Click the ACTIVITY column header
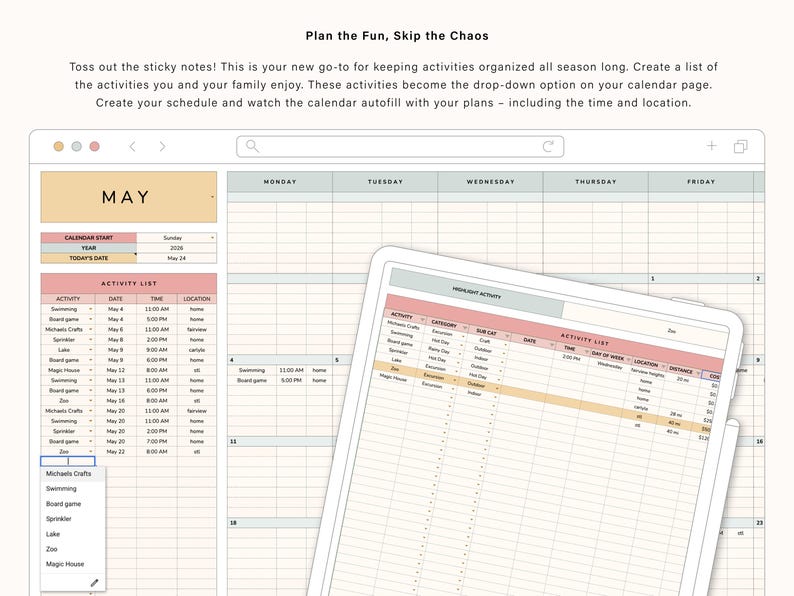Viewport: 794px width, 596px height. pyautogui.click(x=68, y=299)
